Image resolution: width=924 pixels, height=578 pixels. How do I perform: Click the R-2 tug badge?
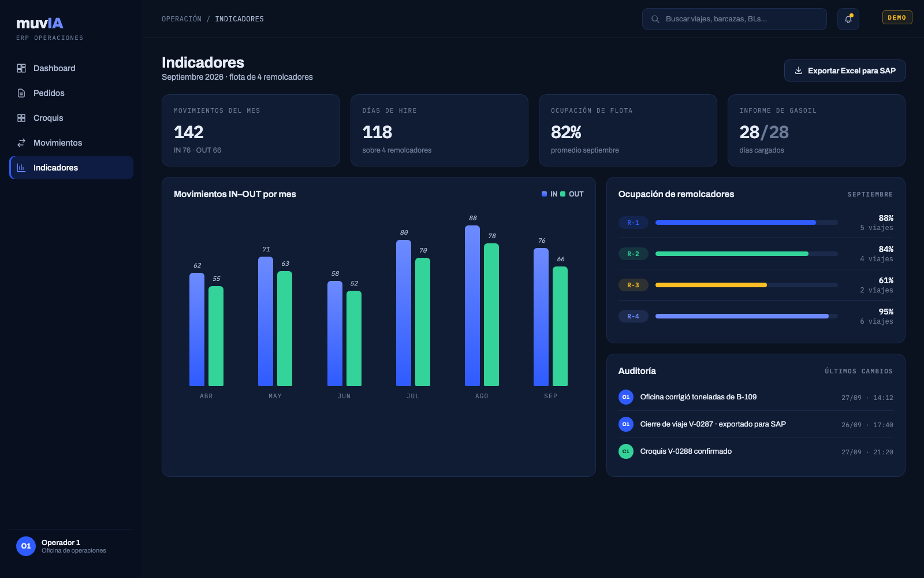pos(633,254)
